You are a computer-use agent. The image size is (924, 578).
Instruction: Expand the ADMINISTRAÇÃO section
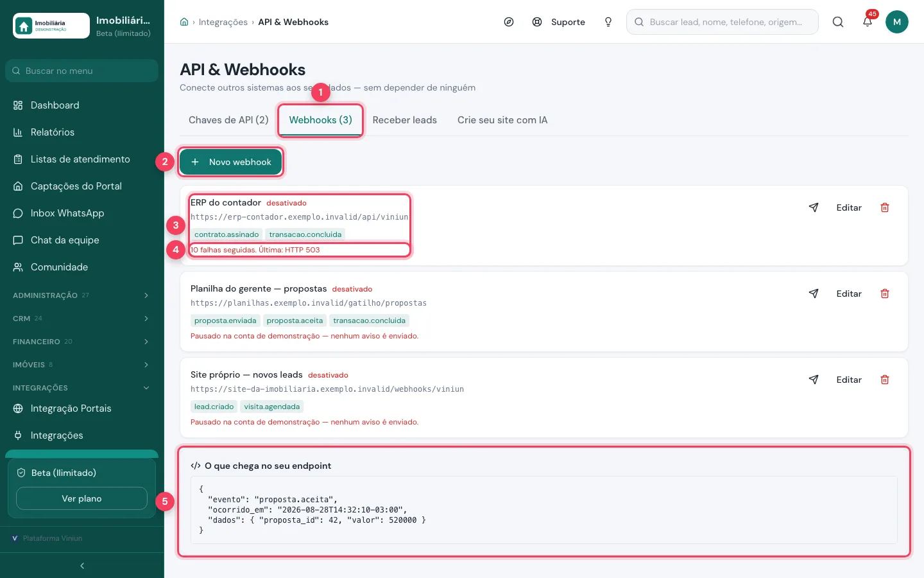[81, 295]
